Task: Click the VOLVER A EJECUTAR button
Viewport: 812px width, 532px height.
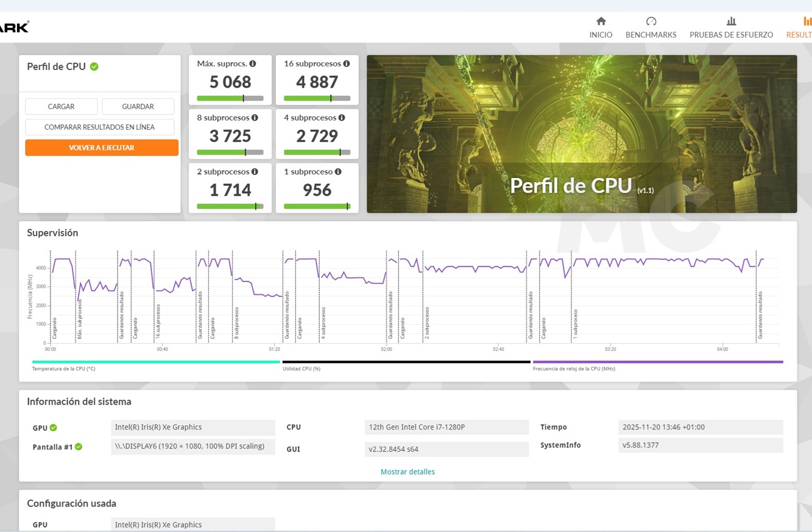Action: 102,147
